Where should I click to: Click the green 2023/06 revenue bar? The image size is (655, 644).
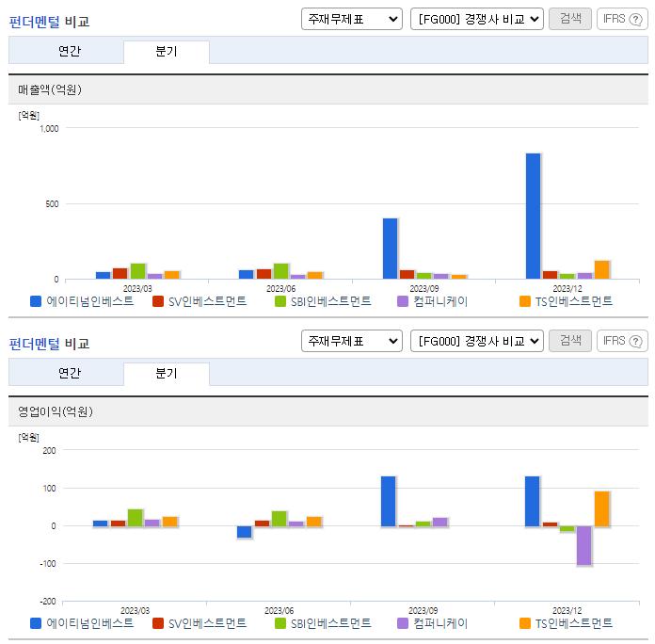[x=281, y=271]
